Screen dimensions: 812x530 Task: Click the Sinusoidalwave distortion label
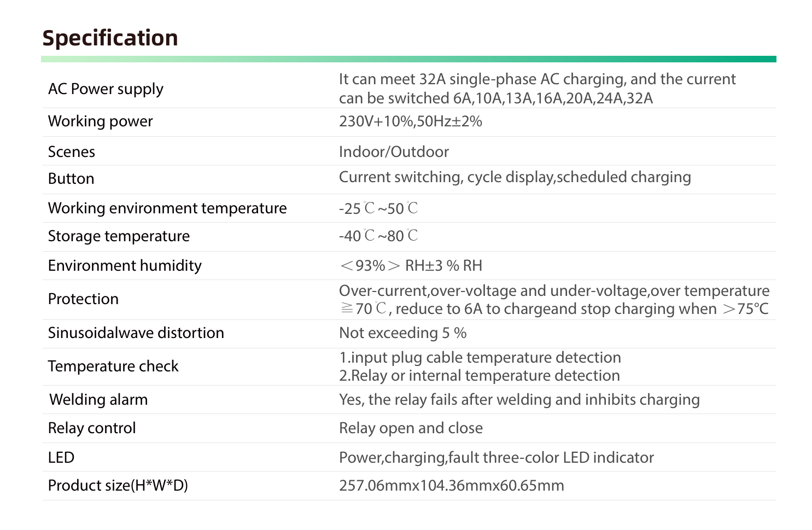pos(136,333)
